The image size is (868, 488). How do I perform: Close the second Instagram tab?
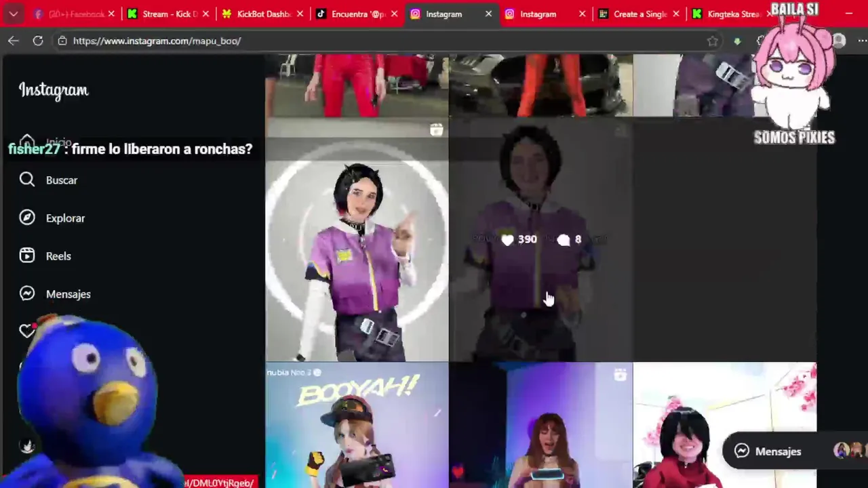point(582,14)
